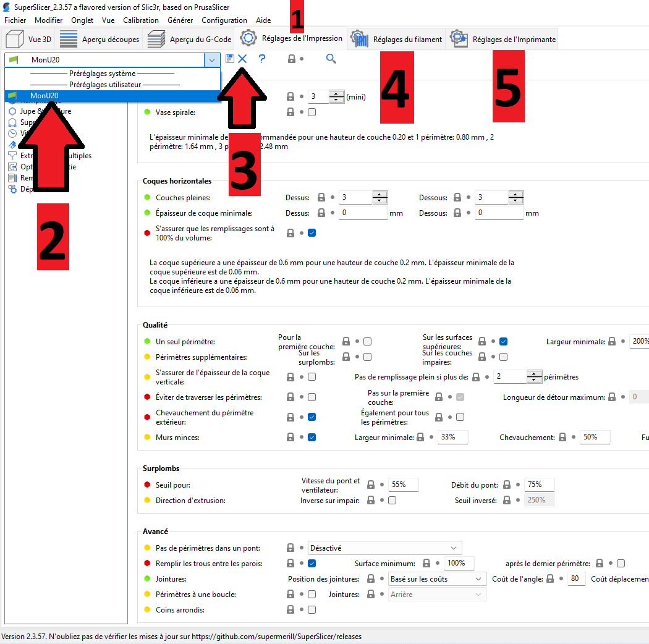Screen dimensions: 649x644
Task: Uncheck the Sur les surfaces supérieures checkbox
Action: point(503,341)
